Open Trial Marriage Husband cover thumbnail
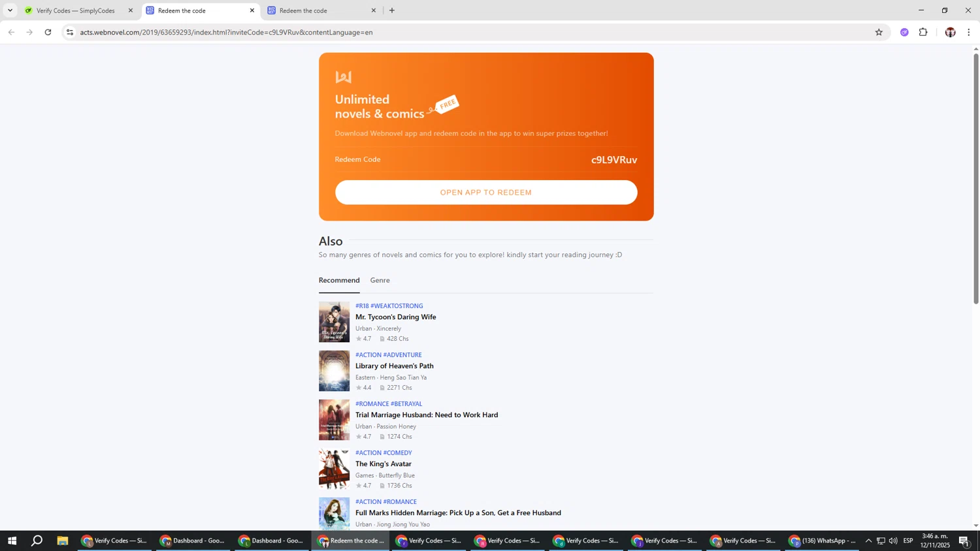This screenshot has width=980, height=551. click(x=334, y=420)
